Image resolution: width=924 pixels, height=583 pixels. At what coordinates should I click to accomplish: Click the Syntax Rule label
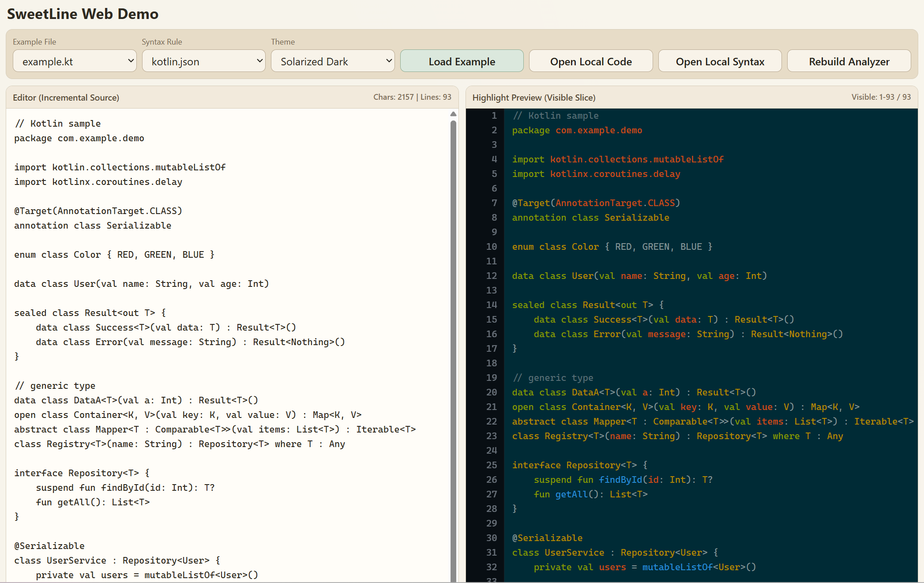(x=162, y=42)
